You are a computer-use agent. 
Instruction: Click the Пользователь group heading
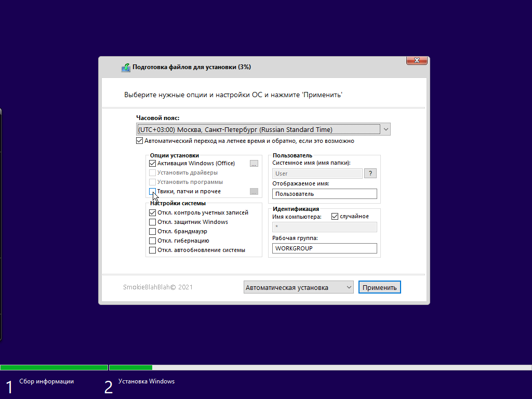[292, 155]
